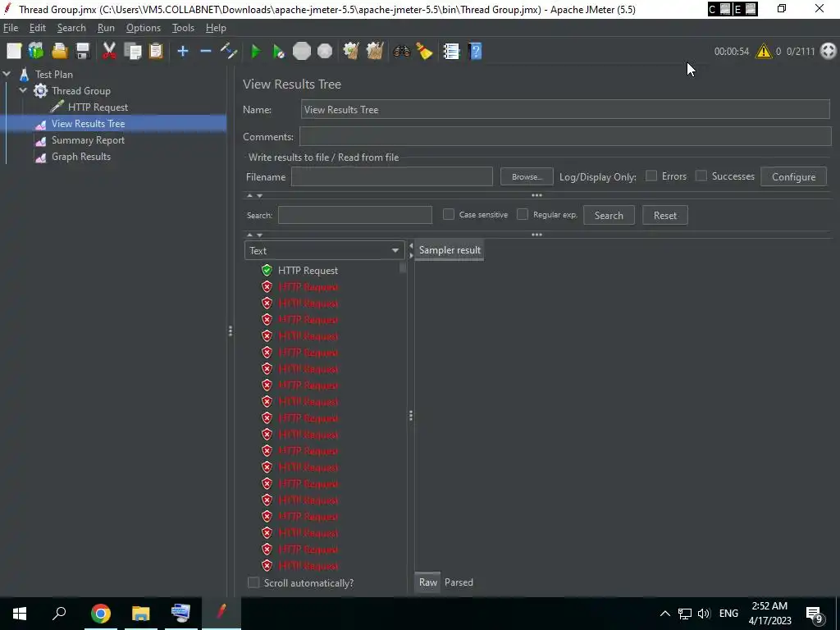Click the Open file folder icon

[59, 52]
